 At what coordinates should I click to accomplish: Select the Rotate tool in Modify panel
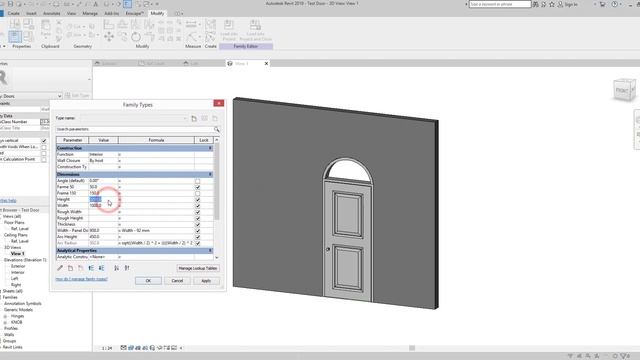click(136, 37)
